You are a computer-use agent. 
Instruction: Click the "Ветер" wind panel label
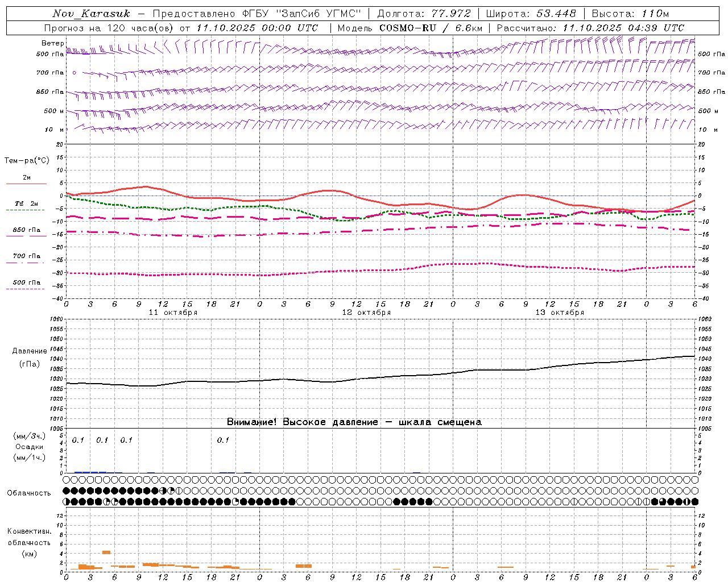tap(52, 43)
